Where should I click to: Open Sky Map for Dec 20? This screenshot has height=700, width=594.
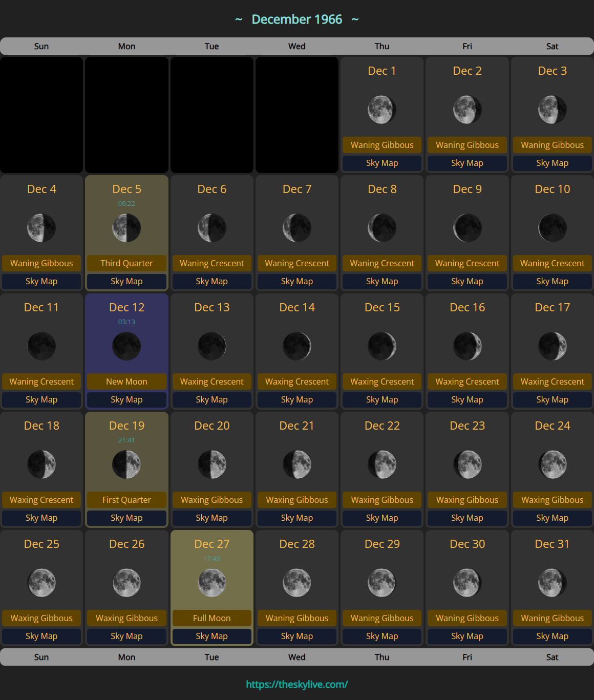pos(212,518)
